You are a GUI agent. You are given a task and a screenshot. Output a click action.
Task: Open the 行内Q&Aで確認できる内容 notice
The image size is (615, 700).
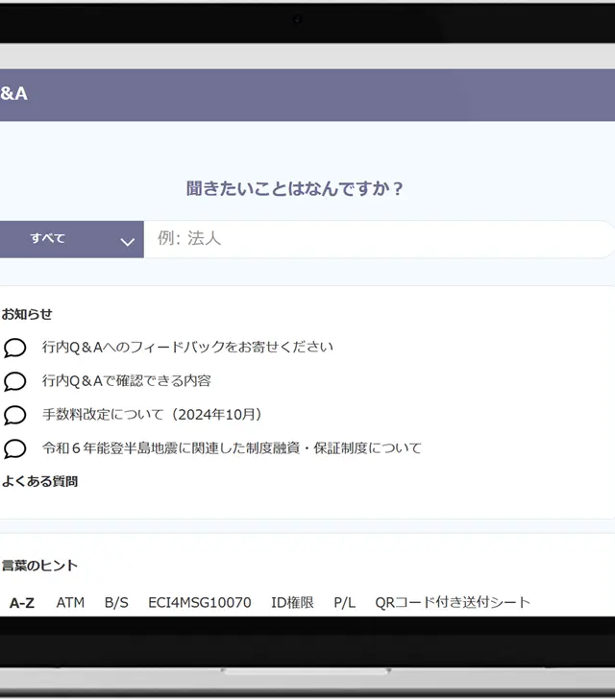[x=126, y=381]
